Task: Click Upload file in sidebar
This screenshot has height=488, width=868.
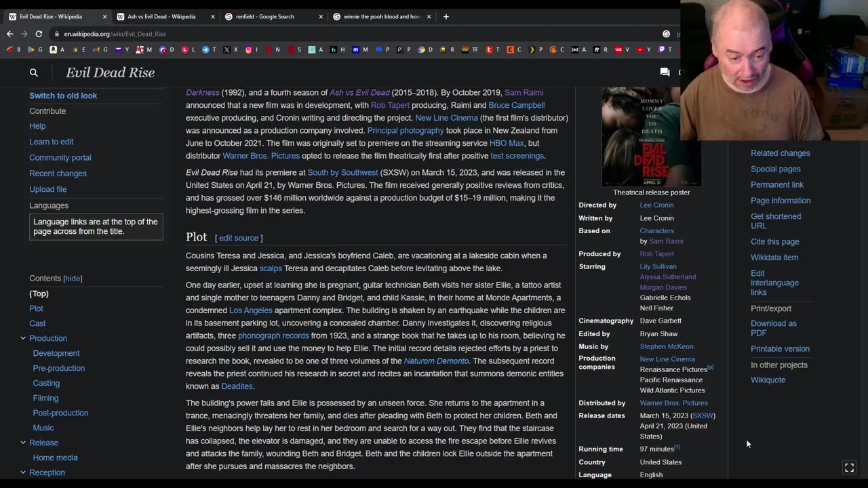Action: coord(47,189)
